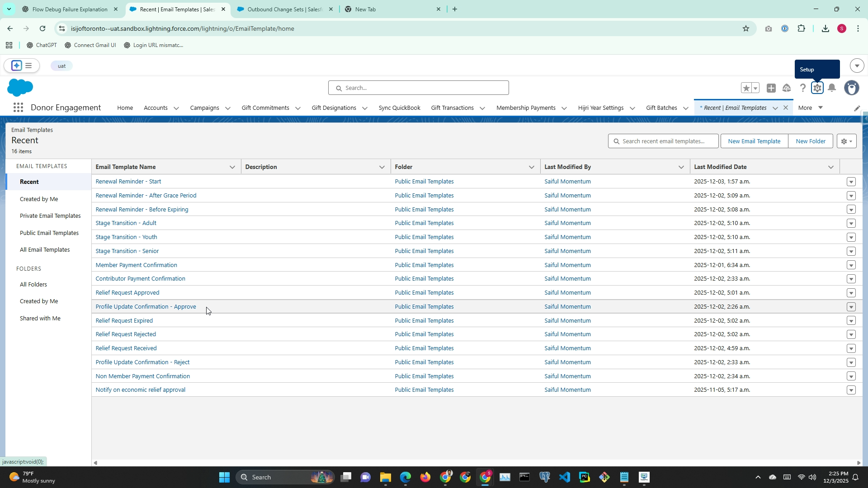
Task: Click the Search recent email templates field
Action: pyautogui.click(x=667, y=141)
